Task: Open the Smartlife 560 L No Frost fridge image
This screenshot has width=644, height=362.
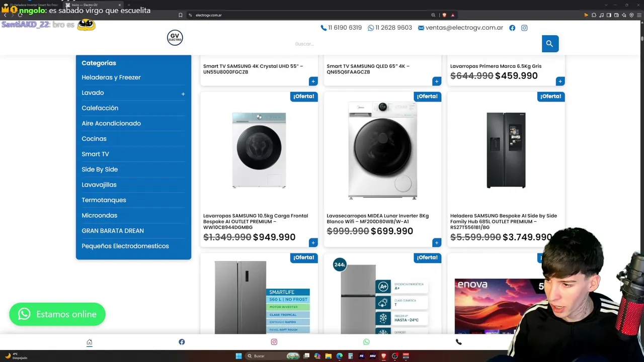Action: click(x=262, y=297)
